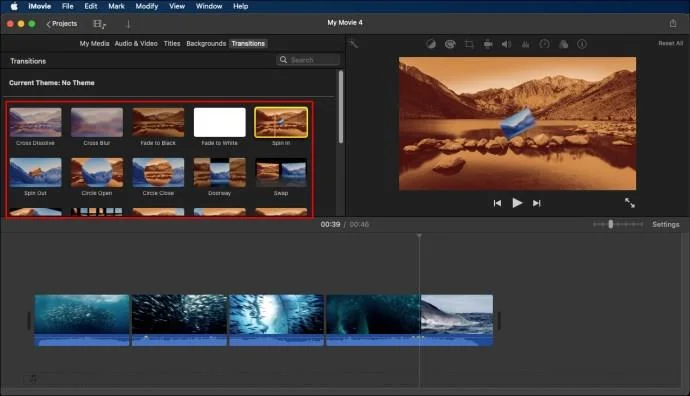Viewport: 690px width, 396px height.
Task: Select the Spin In transition
Action: (x=281, y=122)
